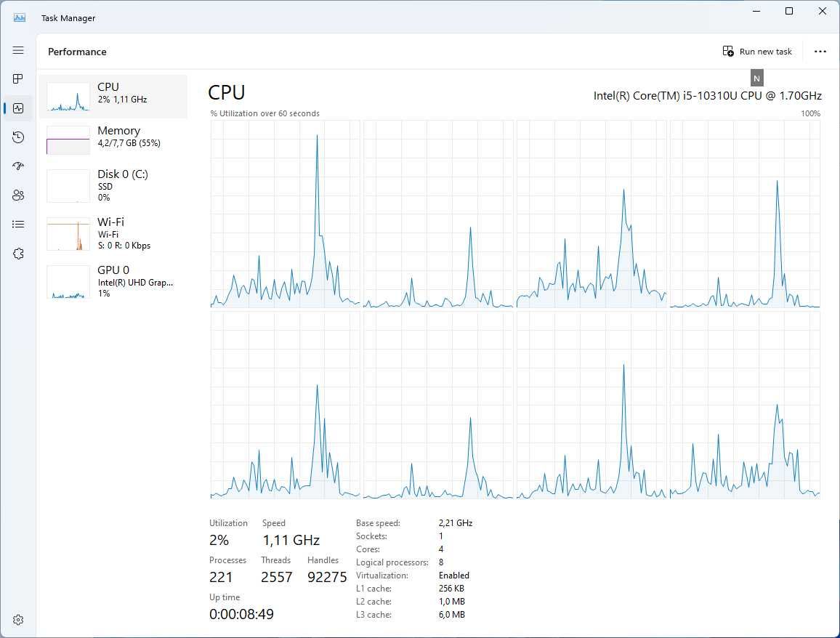Select the Performance page icon in sidebar
Screen dimensions: 840x638
tap(18, 108)
